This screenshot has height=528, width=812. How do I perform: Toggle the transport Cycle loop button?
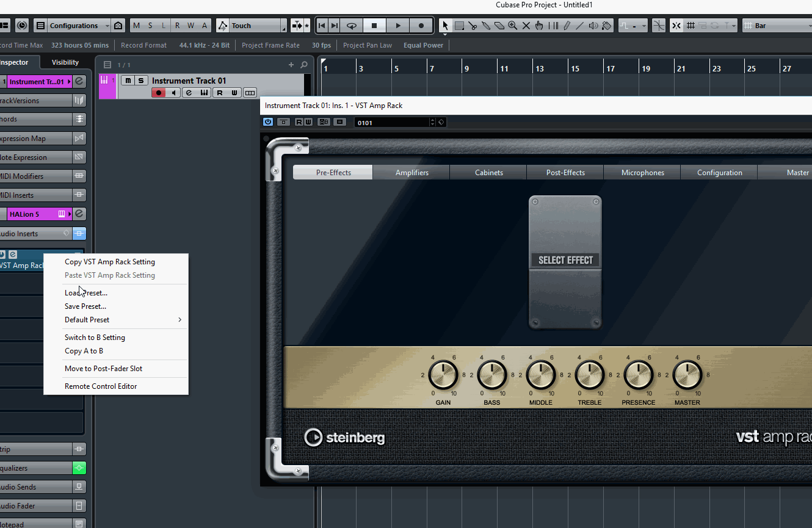352,26
